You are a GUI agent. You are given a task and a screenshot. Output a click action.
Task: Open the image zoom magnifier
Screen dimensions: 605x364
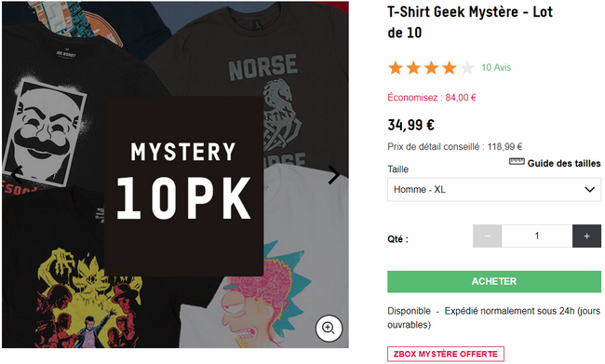coord(329,329)
